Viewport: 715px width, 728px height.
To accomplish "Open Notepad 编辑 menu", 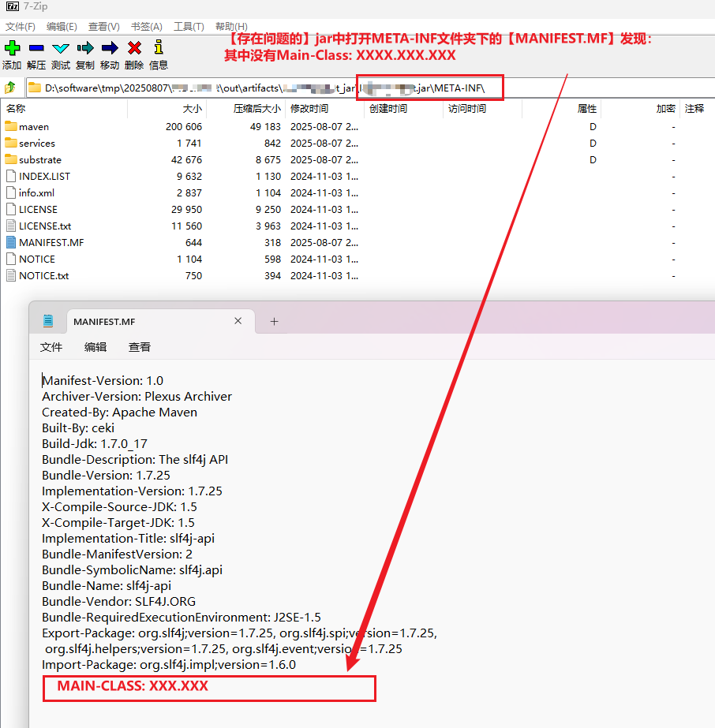I will (x=95, y=347).
